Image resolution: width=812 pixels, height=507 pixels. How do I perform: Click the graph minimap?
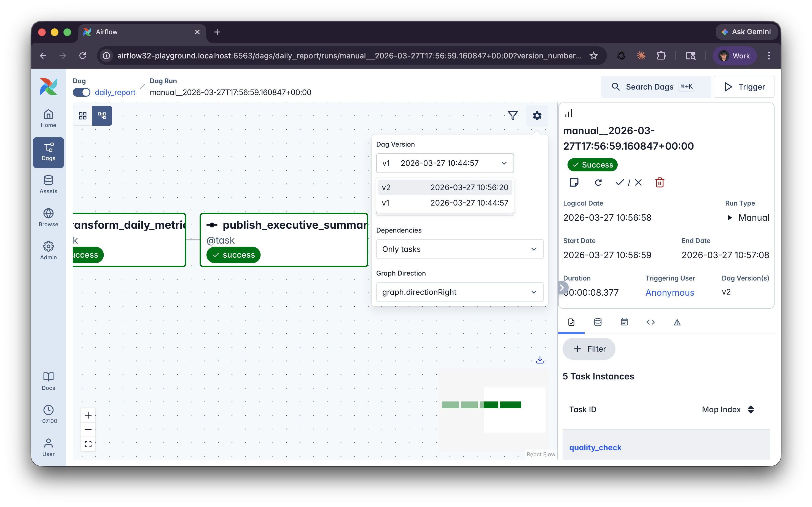[x=493, y=410]
